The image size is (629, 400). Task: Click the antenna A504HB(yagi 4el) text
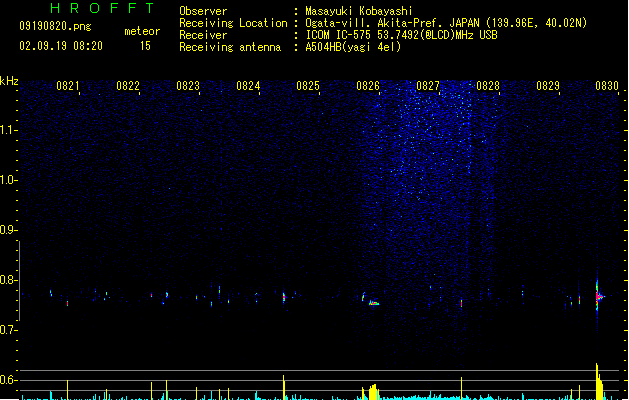tap(353, 47)
